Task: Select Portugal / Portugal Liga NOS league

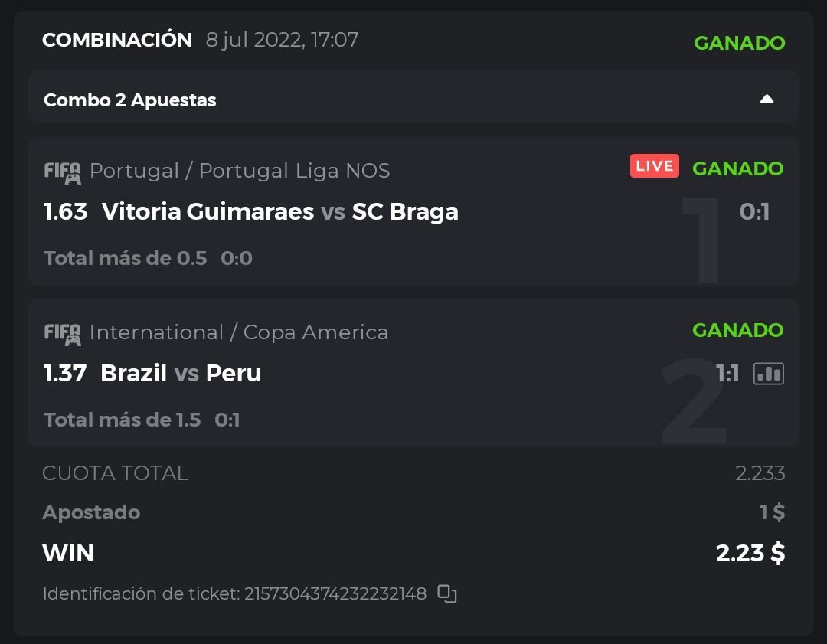Action: (x=240, y=171)
